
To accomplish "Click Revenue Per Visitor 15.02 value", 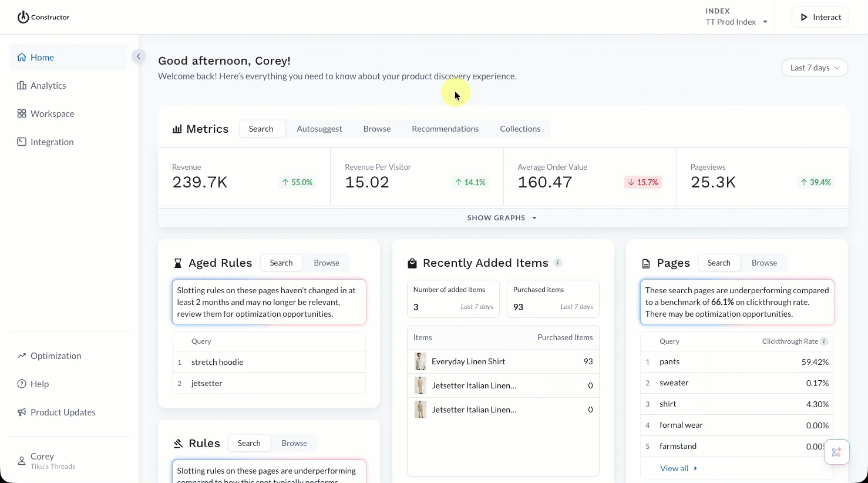I will coord(367,182).
